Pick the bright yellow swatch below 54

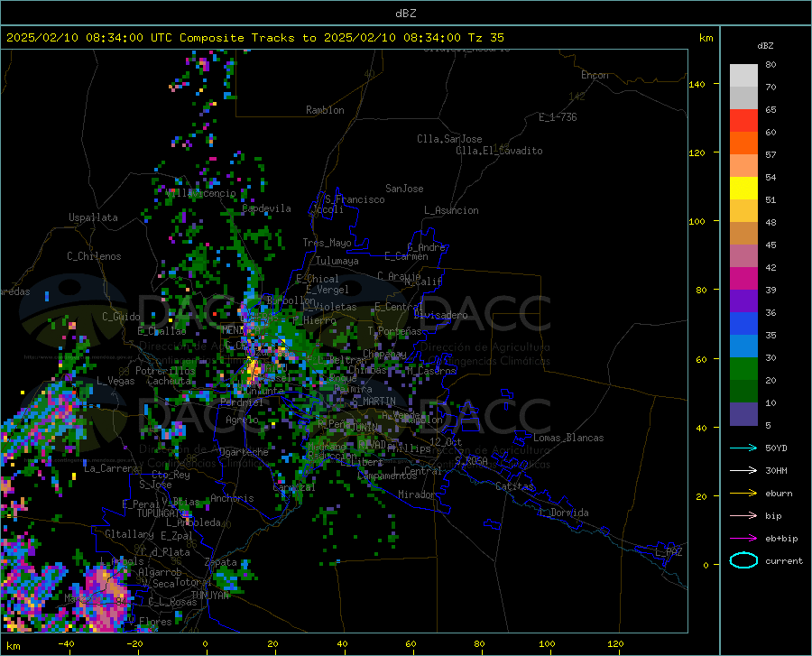point(743,189)
